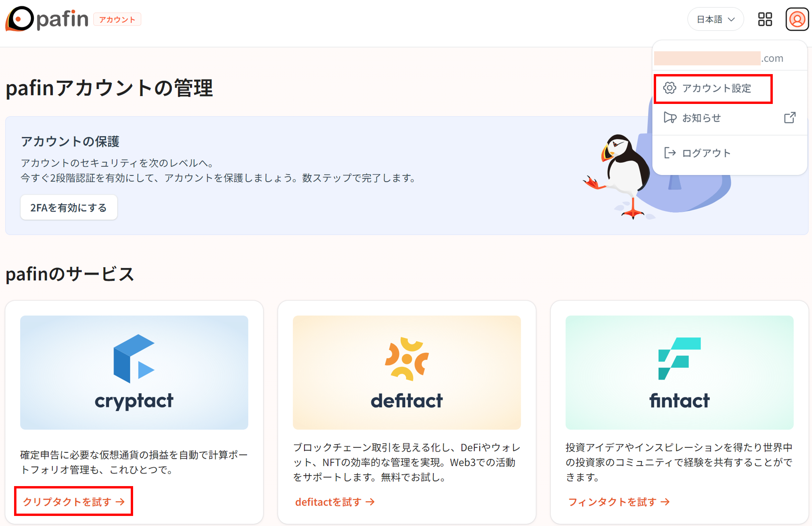
Task: Click the megaphone icon for お知らせ
Action: click(670, 118)
